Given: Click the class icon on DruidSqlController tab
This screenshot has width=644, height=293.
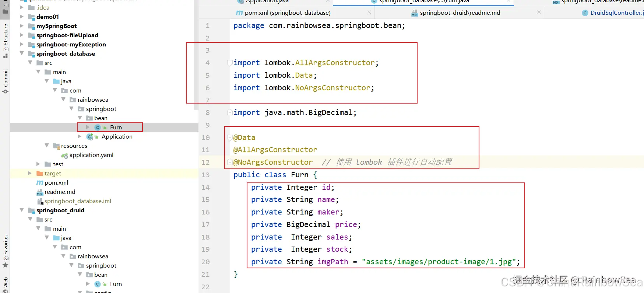Looking at the screenshot, I should 585,13.
